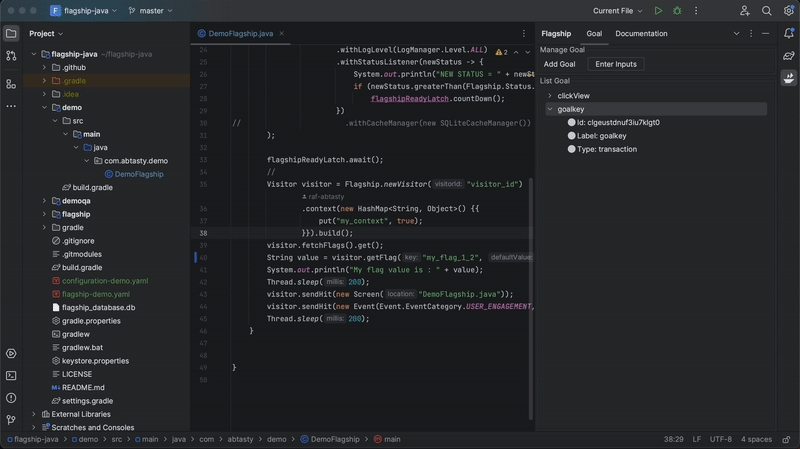800x449 pixels.
Task: Expand the clickView goal node
Action: [550, 96]
